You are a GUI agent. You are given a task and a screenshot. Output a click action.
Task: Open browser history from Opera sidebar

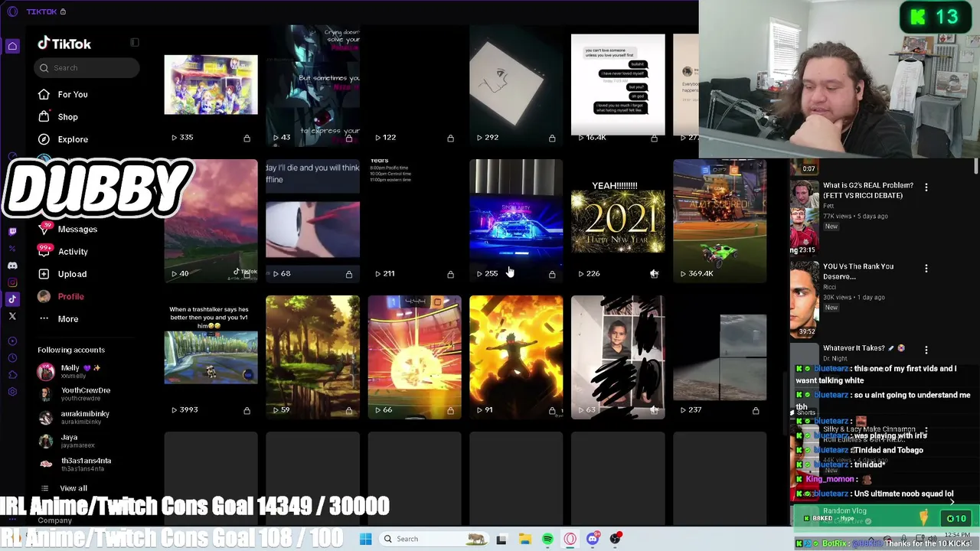point(12,358)
